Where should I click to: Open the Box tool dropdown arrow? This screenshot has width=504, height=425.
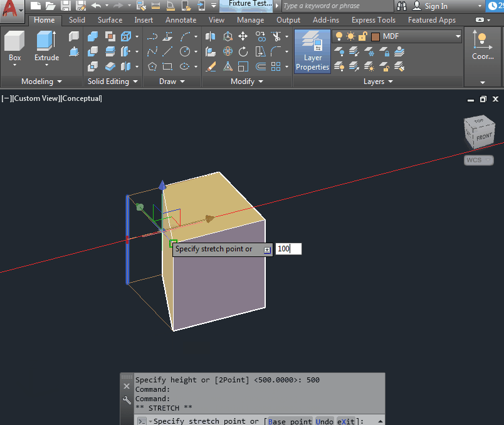[15, 65]
